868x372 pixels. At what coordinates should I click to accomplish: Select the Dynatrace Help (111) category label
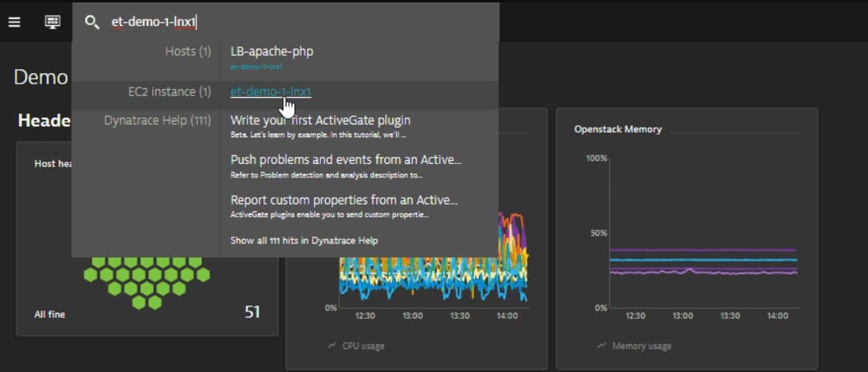[x=158, y=120]
